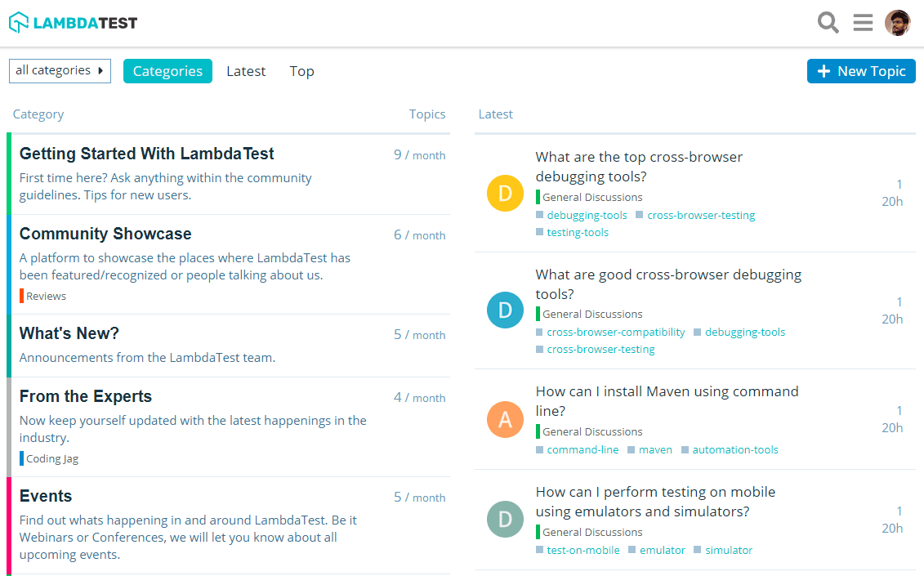Click the New Topic button
The image size is (924, 576).
pos(861,71)
